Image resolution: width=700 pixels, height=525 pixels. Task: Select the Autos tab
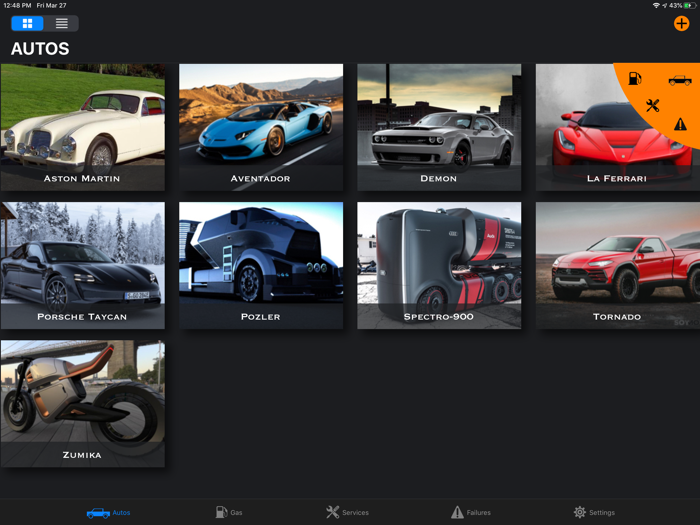click(x=108, y=512)
